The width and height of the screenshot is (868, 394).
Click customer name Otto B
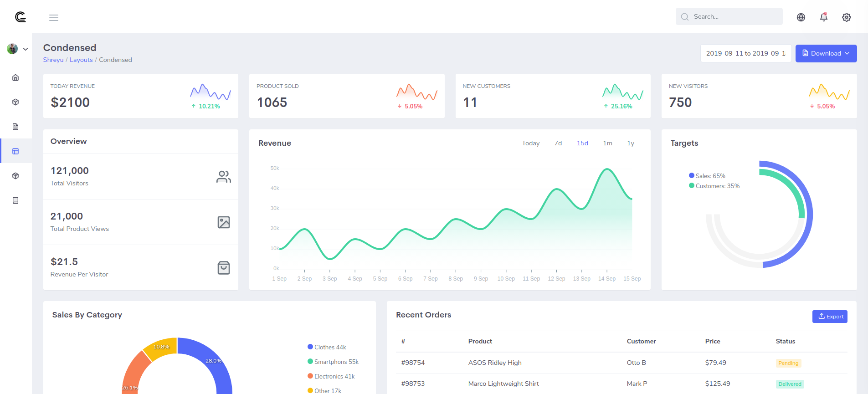pyautogui.click(x=636, y=363)
